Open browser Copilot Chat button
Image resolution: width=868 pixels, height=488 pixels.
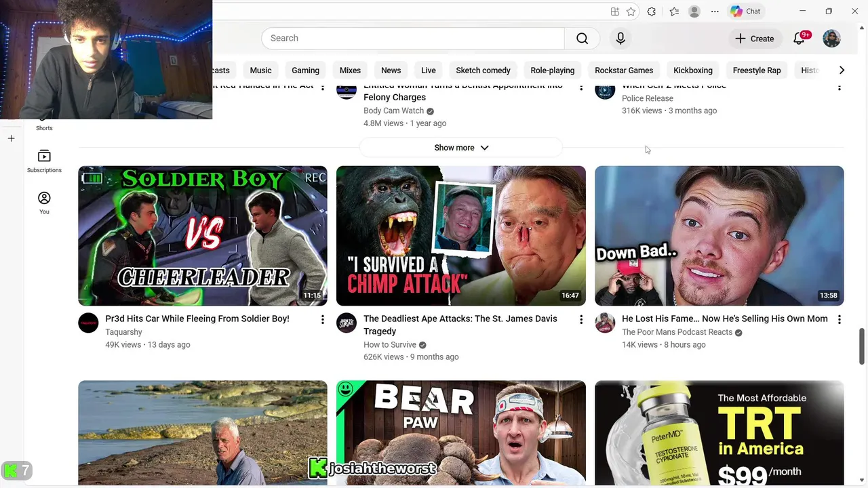[746, 11]
